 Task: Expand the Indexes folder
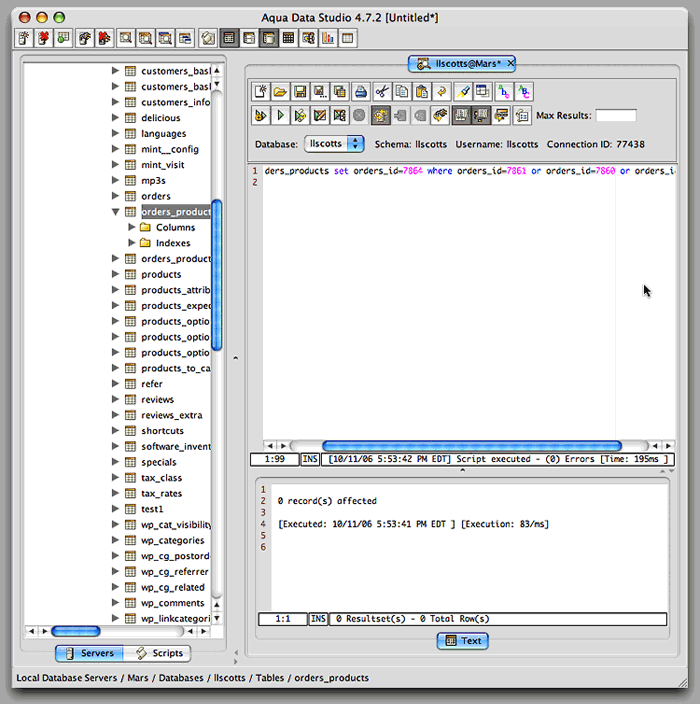(x=131, y=243)
